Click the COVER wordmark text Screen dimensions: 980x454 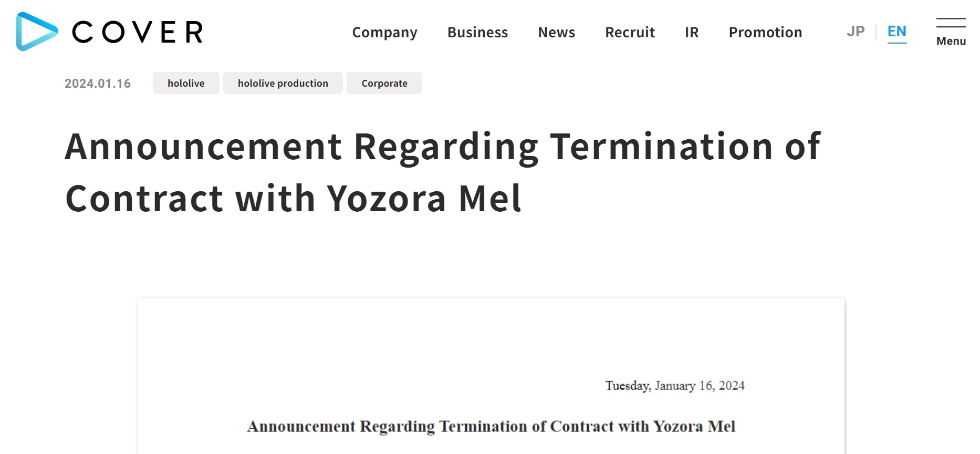[x=138, y=32]
